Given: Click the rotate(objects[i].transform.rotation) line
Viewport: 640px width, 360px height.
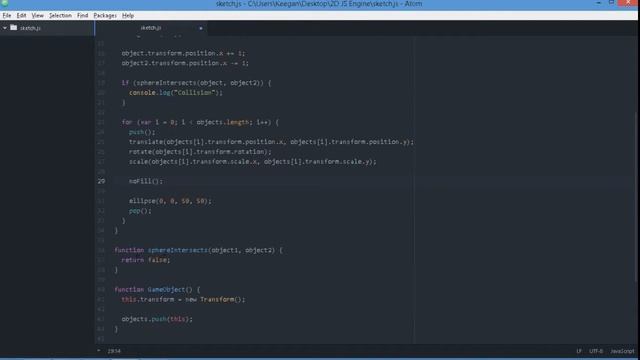Looking at the screenshot, I should click(x=200, y=151).
